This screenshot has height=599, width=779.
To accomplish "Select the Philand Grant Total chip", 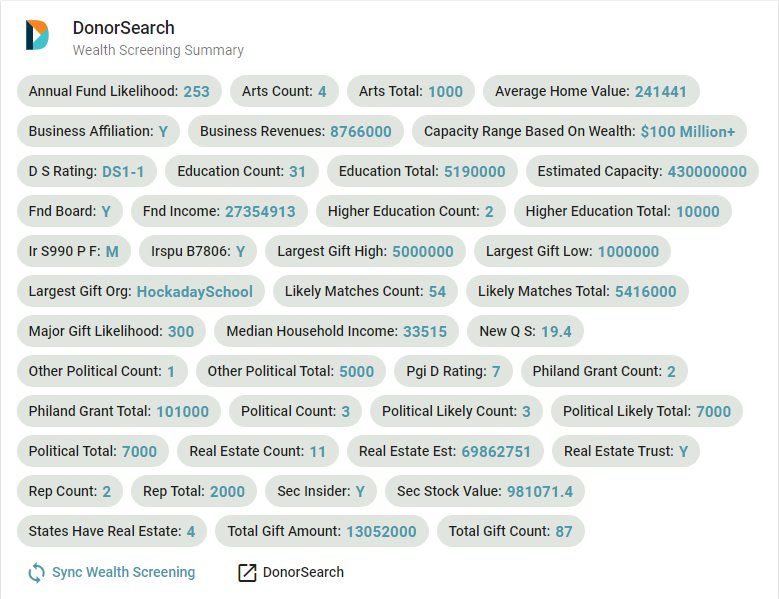I will pos(118,411).
